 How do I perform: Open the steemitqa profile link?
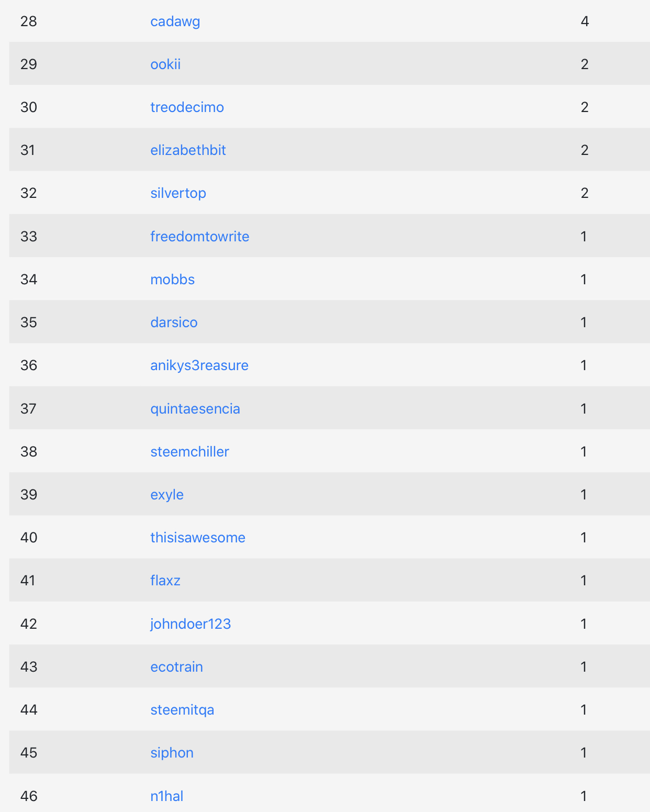click(182, 710)
